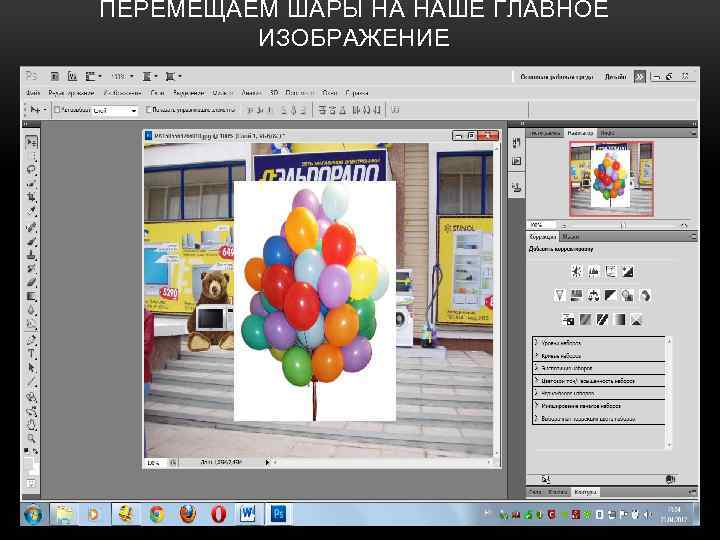The width and height of the screenshot is (720, 540).
Task: Launch Mini Bridge from the application bar
Action: (72, 76)
